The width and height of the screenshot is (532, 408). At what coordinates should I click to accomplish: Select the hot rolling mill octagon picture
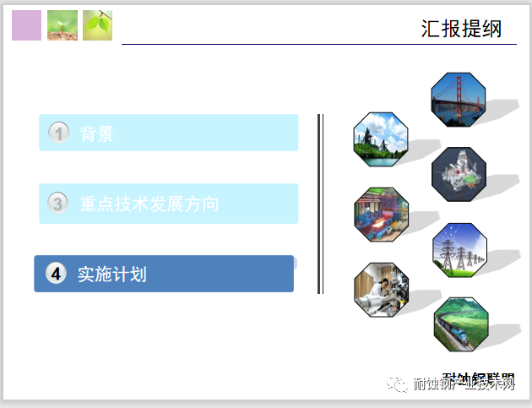tap(381, 215)
